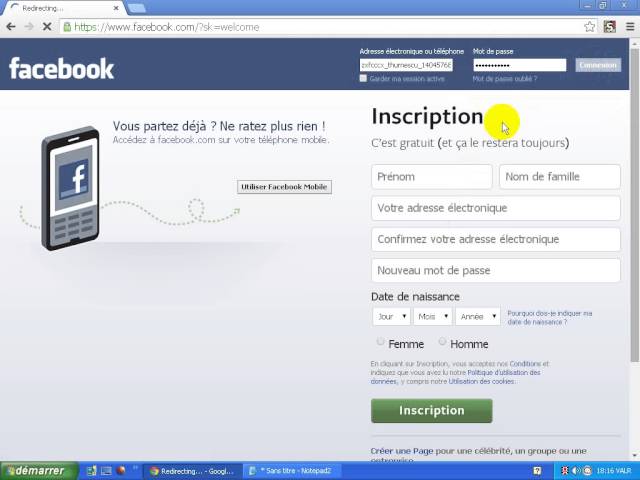Click the green Inscription button
The height and width of the screenshot is (480, 640).
click(x=432, y=411)
